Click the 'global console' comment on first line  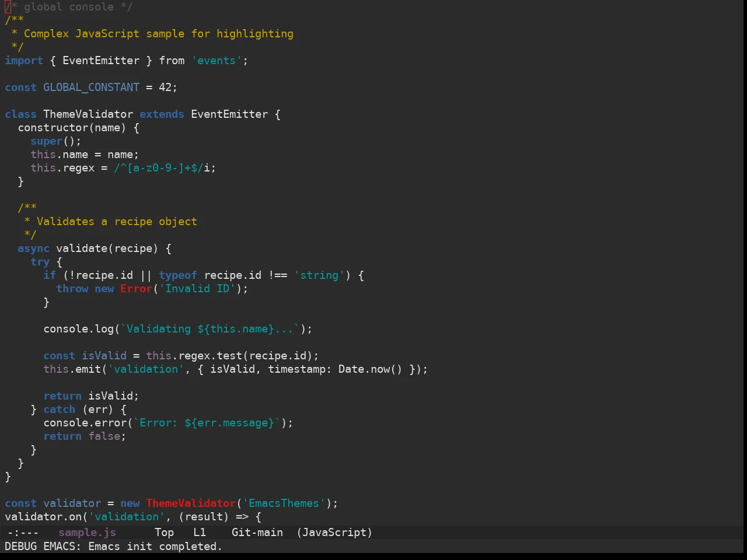(69, 7)
